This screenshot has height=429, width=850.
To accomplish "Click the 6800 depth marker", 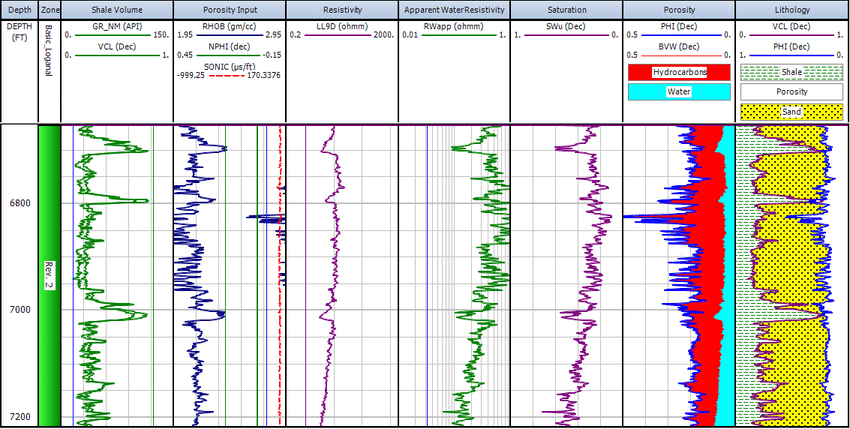I will tap(19, 203).
